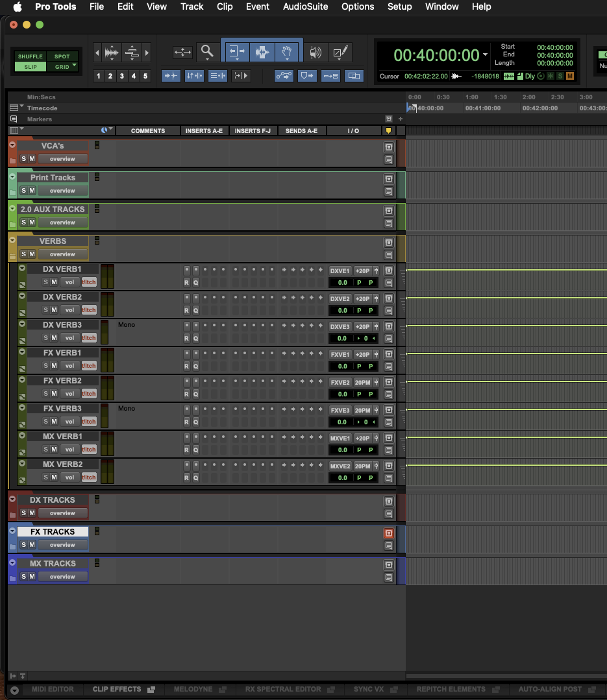607x700 pixels.
Task: Switch to the MELODYNE tab
Action: click(x=195, y=689)
